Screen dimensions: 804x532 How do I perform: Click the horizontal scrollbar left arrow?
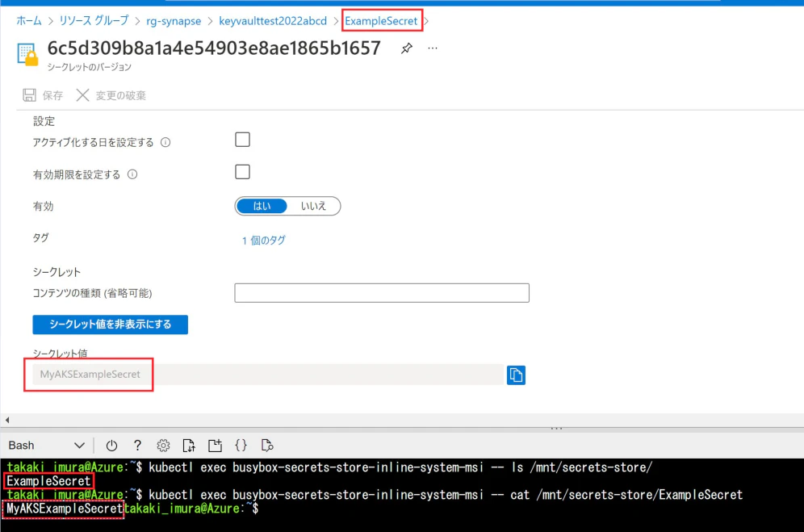click(7, 420)
